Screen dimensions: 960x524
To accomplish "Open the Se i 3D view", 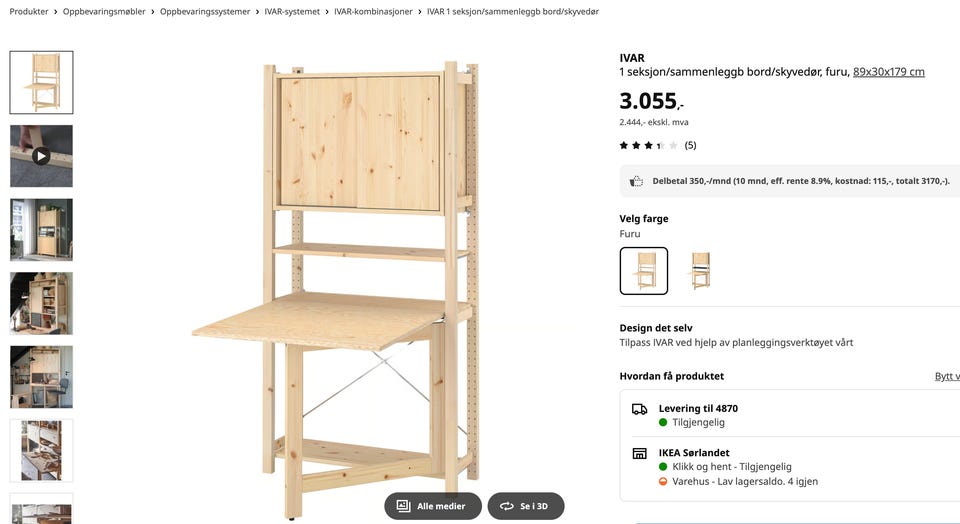I will (526, 506).
